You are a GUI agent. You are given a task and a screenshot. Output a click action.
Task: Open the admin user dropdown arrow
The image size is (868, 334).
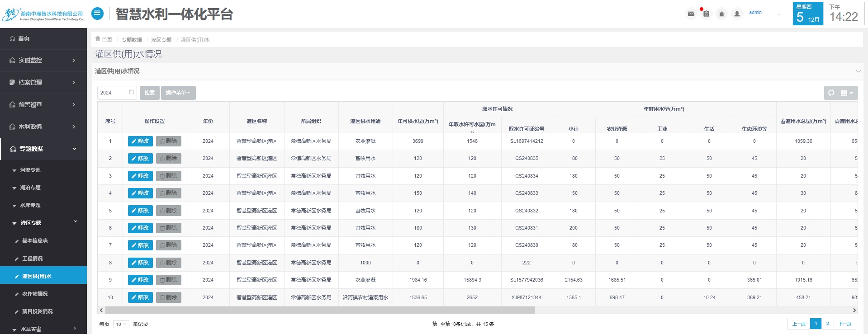point(779,14)
